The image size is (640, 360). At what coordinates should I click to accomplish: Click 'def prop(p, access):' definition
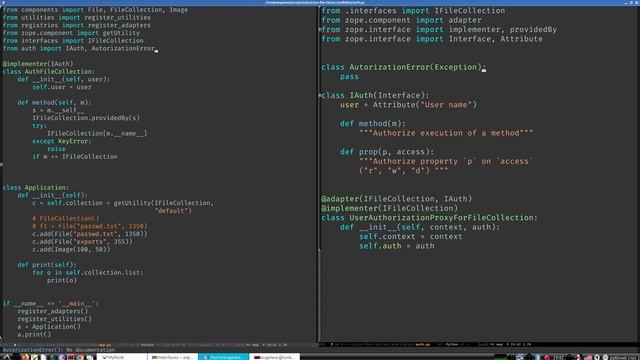387,152
